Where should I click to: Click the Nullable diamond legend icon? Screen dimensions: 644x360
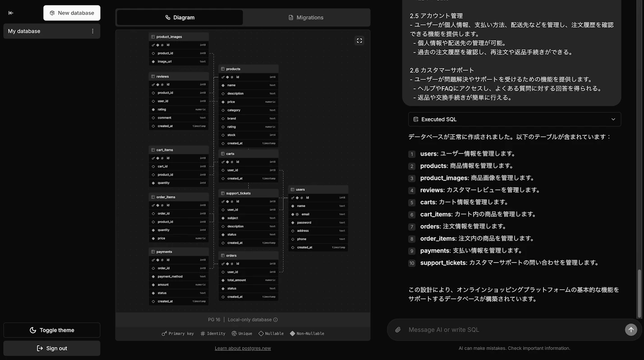(261, 333)
